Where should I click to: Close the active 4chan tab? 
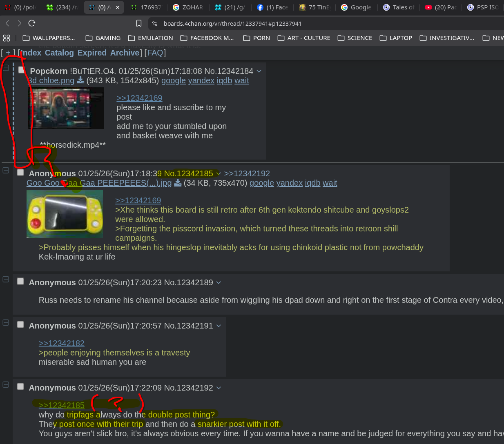click(x=118, y=7)
